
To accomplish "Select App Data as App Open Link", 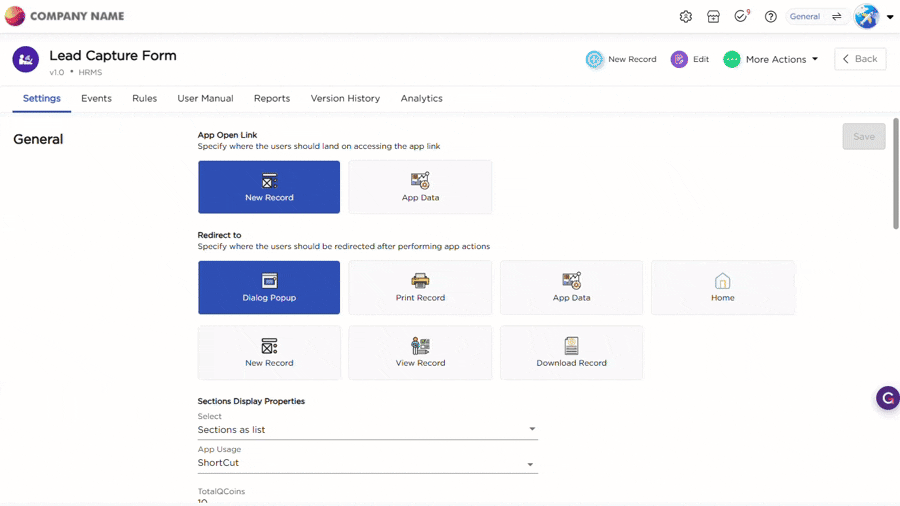I will pyautogui.click(x=420, y=187).
